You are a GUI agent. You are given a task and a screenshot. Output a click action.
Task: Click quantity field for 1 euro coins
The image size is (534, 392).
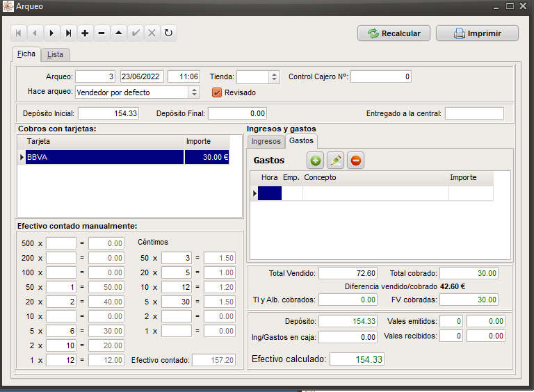pyautogui.click(x=61, y=360)
